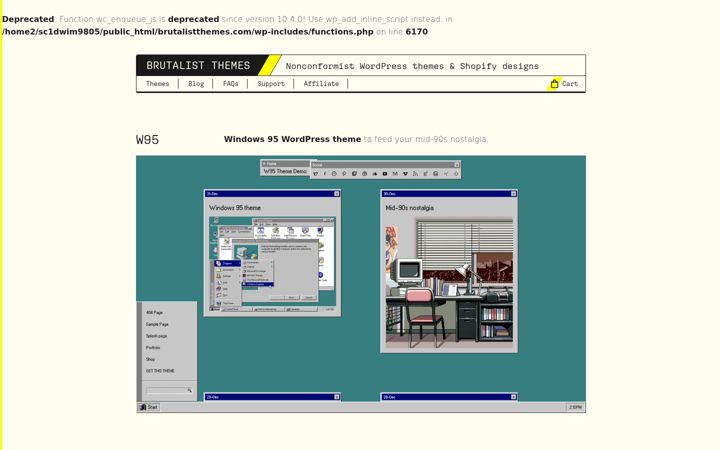The width and height of the screenshot is (720, 450).
Task: Open the Themes menu item
Action: (158, 84)
